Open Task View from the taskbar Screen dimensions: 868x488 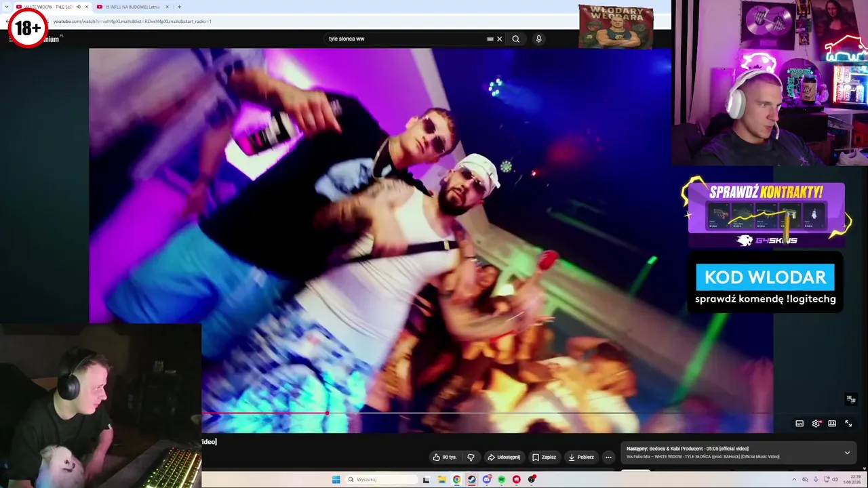[x=426, y=479]
